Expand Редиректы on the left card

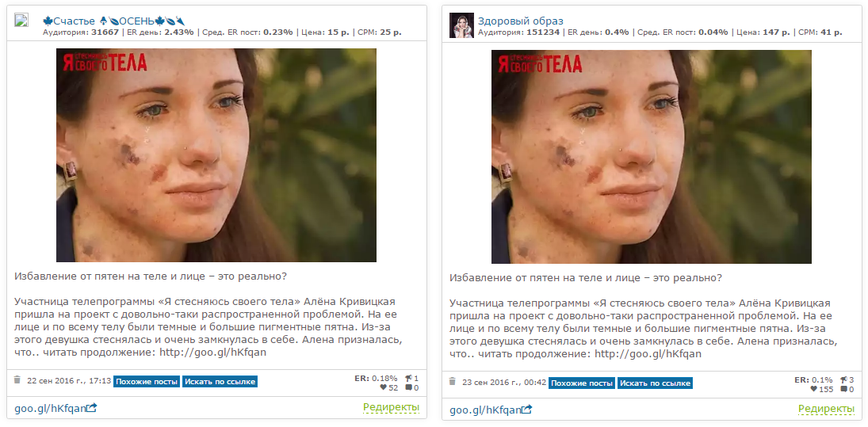[x=392, y=408]
